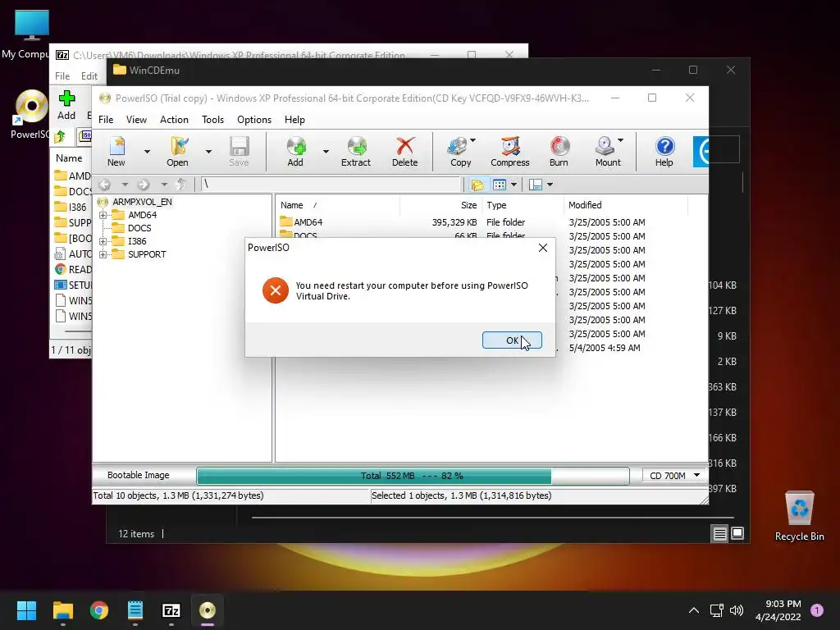Image resolution: width=840 pixels, height=630 pixels.
Task: Open the Action menu
Action: pos(174,120)
